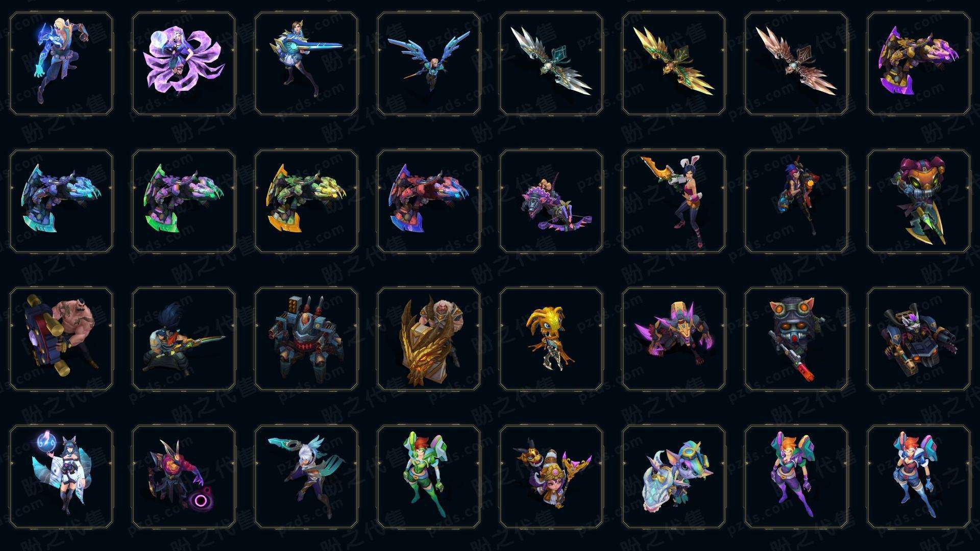Choose the dark samurai with long sword
Viewport: 980px width, 551px height.
(x=184, y=339)
